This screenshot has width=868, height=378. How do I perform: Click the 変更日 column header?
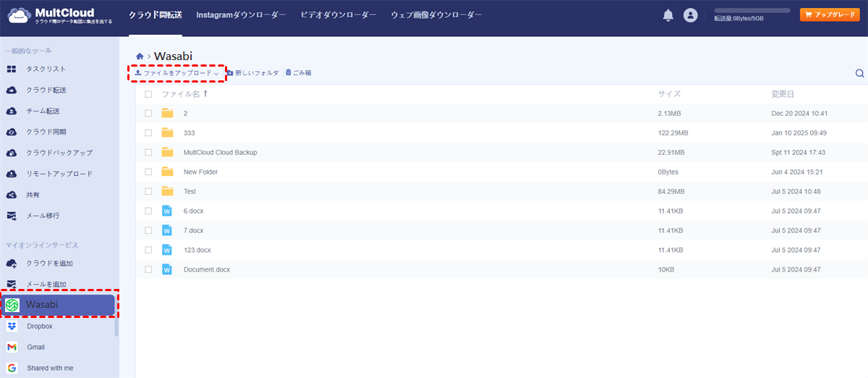point(783,94)
